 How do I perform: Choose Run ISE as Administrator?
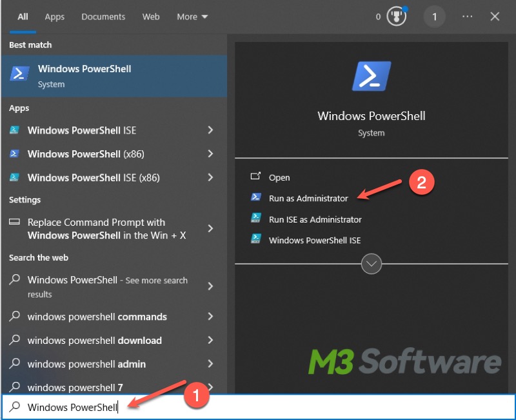(315, 219)
